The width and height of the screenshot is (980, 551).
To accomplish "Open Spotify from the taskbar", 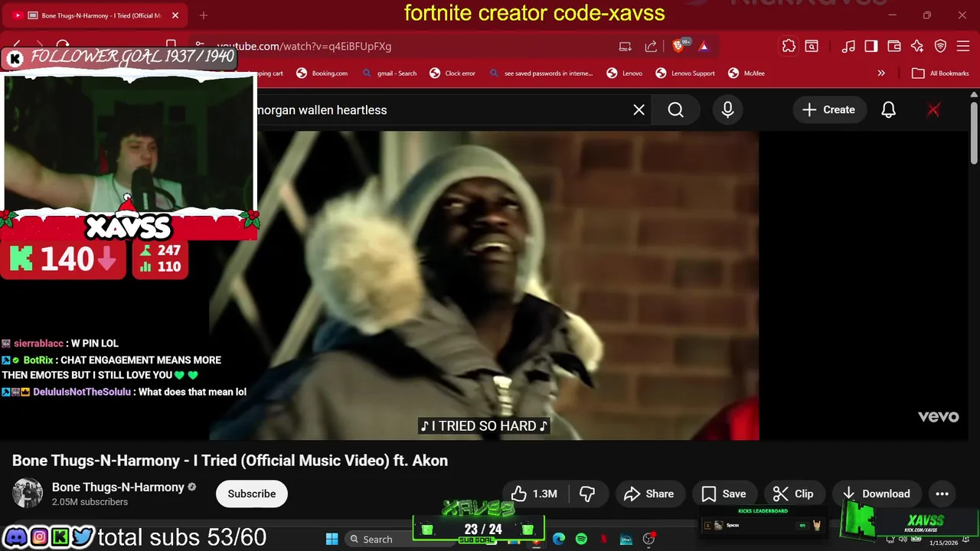I will (581, 539).
